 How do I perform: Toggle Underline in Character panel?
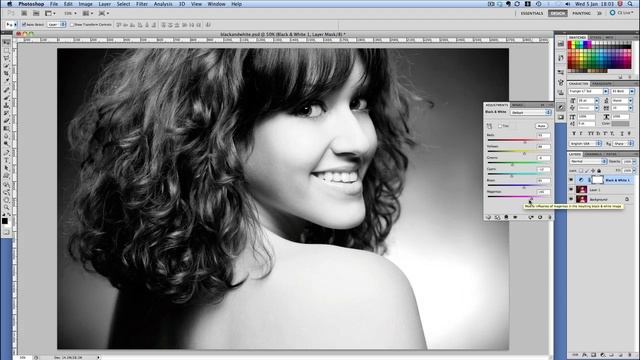pos(621,133)
